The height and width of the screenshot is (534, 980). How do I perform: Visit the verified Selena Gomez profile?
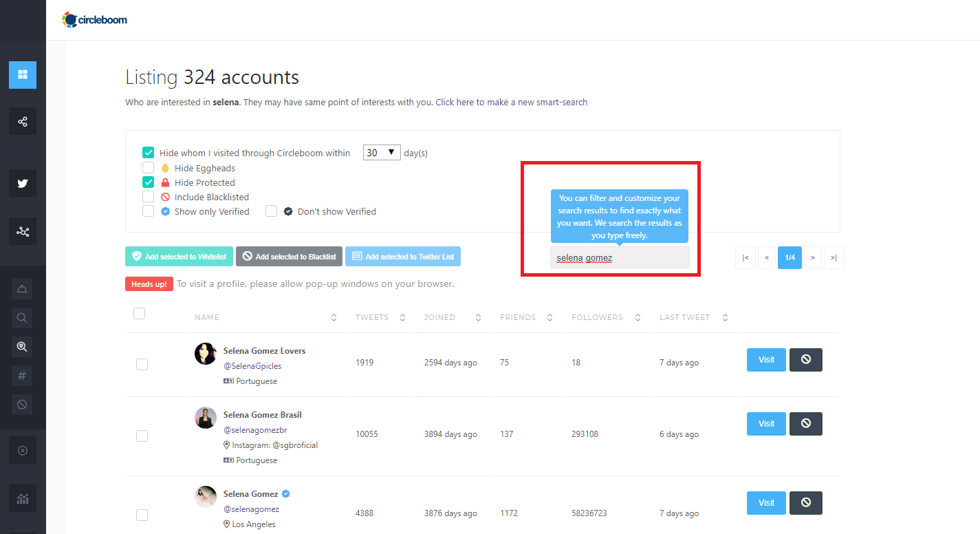(x=766, y=503)
